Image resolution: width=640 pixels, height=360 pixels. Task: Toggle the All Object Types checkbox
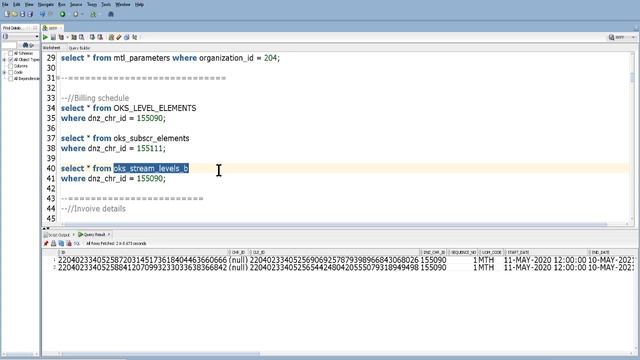[x=11, y=60]
